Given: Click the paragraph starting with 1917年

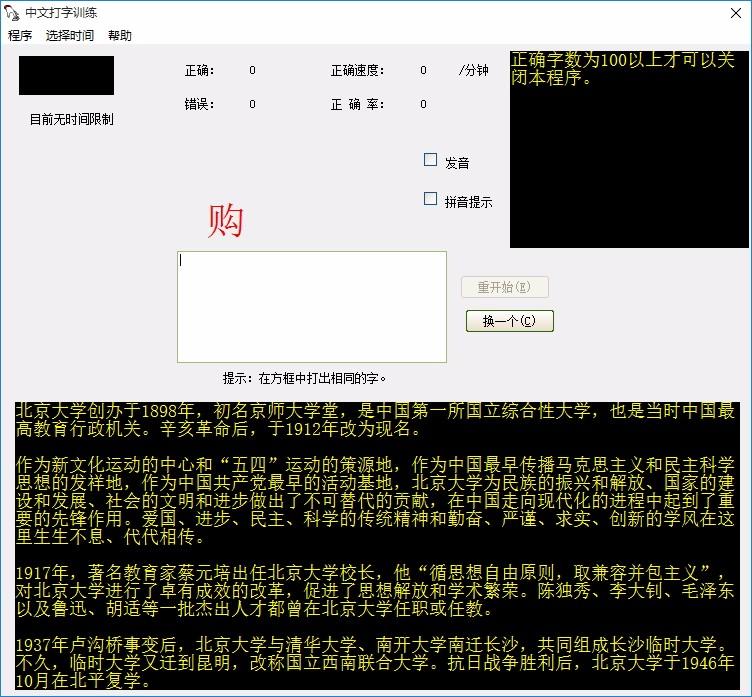Looking at the screenshot, I should 375,589.
